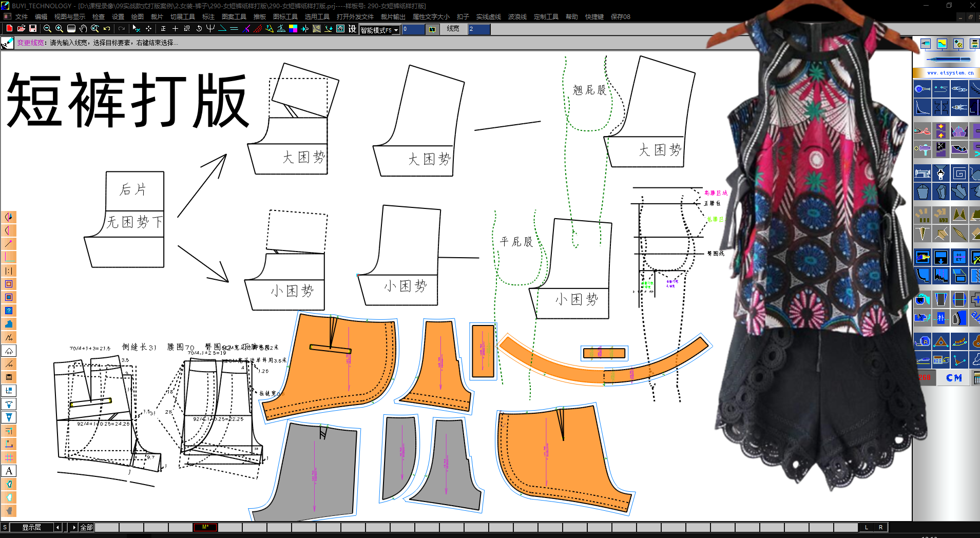This screenshot has width=980, height=538.
Task: Undo the last action
Action: click(106, 29)
